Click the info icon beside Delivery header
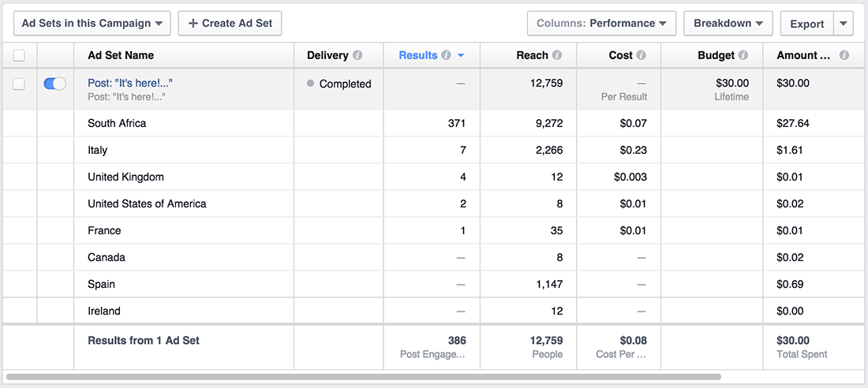The image size is (868, 388). pos(357,55)
